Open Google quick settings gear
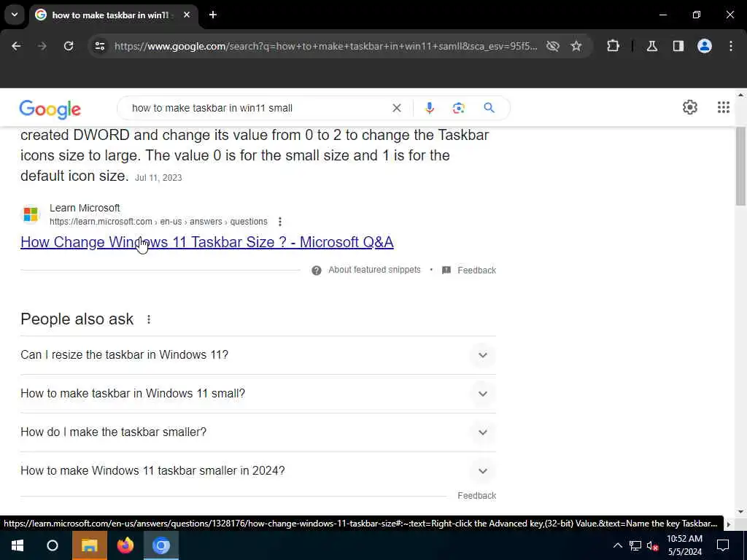 click(690, 107)
